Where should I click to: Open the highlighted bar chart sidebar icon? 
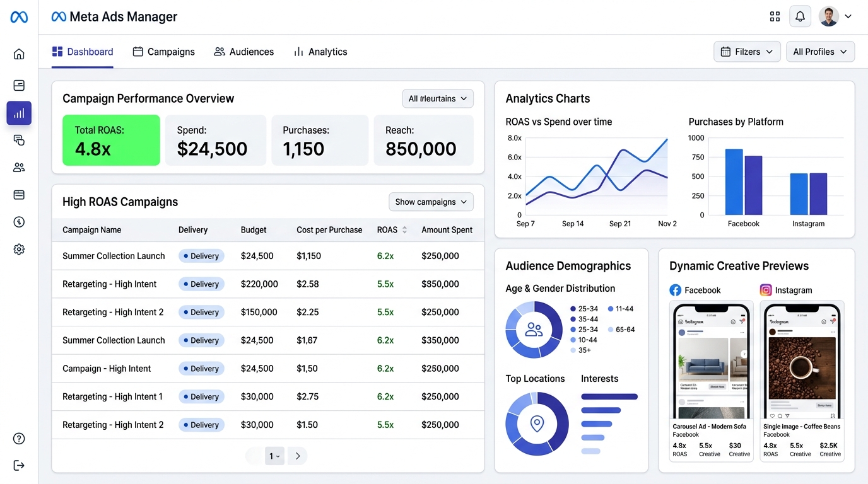click(x=19, y=113)
